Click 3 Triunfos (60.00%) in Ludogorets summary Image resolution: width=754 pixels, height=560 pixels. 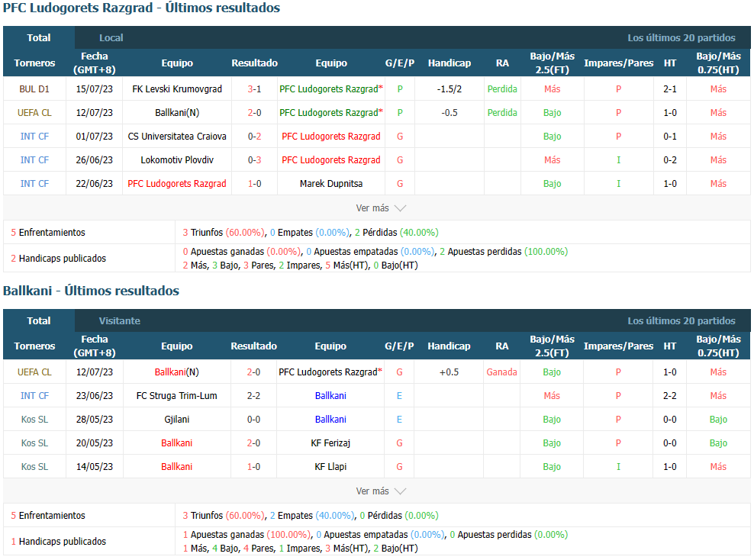click(224, 233)
